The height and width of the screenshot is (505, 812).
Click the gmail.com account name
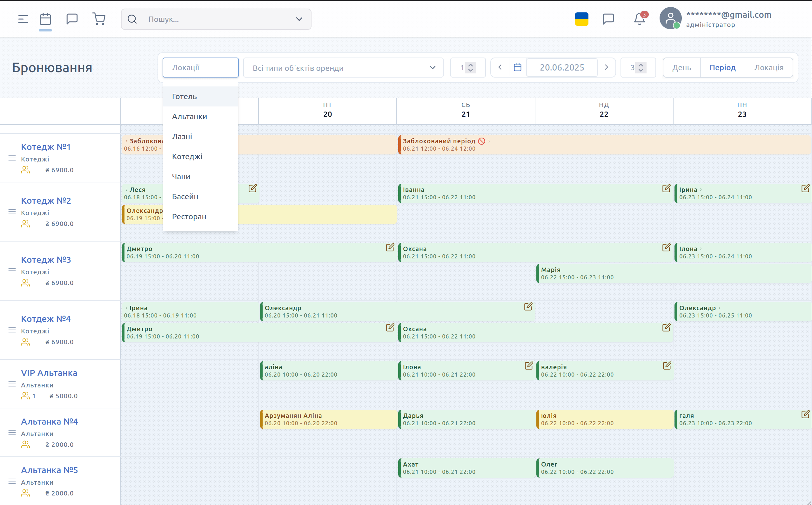pyautogui.click(x=728, y=15)
